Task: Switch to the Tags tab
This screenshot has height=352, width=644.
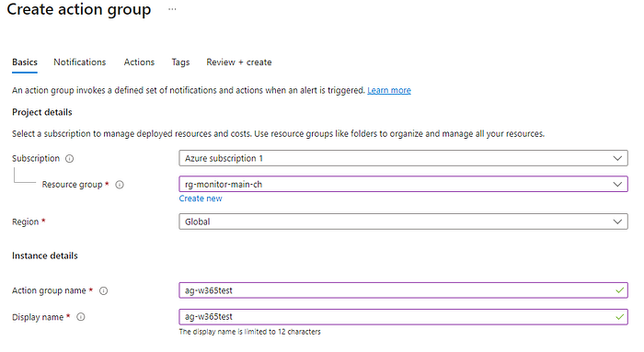Action: point(180,62)
